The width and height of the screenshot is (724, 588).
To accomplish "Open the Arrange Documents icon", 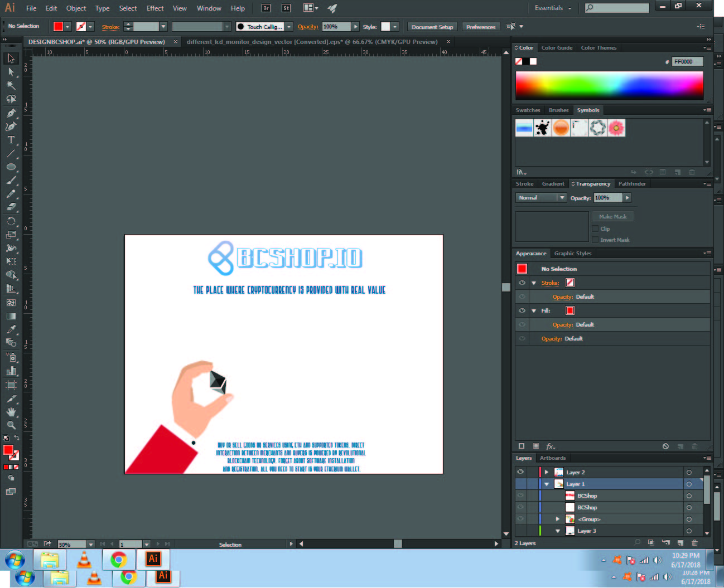I will [311, 8].
